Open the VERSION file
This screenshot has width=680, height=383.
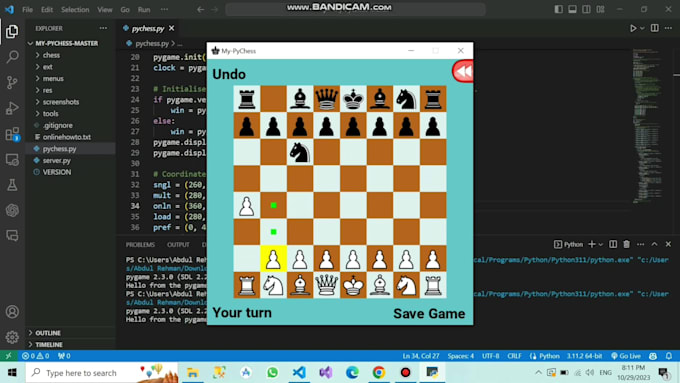click(57, 172)
